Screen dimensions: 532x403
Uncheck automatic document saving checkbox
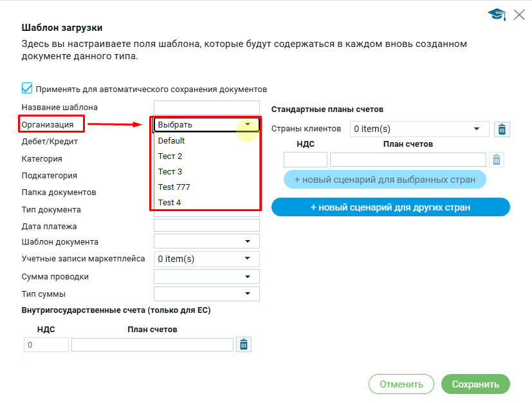(27, 88)
